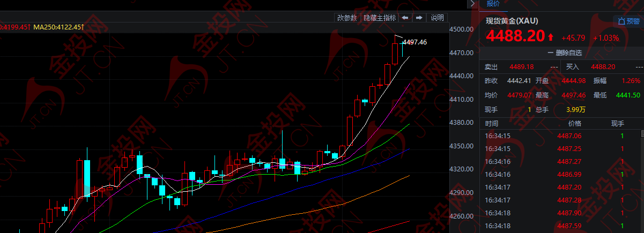This screenshot has height=233, width=644.
Task: Click the trade row priced 4487.59
Action: [560, 226]
